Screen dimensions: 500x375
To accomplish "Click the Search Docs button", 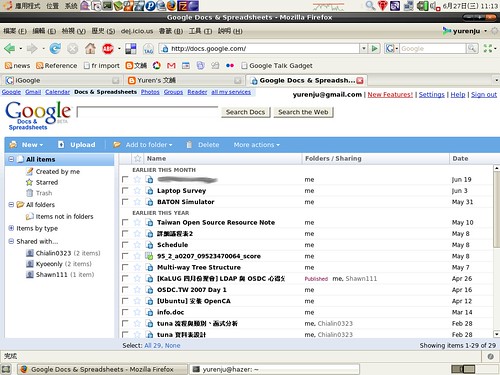I will click(x=245, y=112).
